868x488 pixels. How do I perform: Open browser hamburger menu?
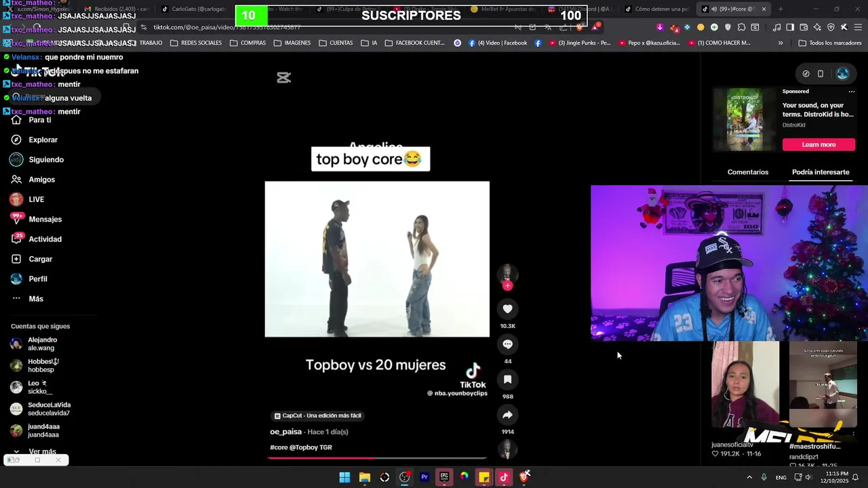858,27
